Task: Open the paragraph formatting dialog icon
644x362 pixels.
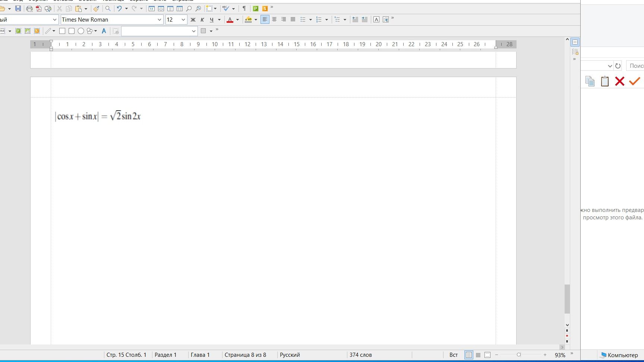Action: pyautogui.click(x=386, y=20)
